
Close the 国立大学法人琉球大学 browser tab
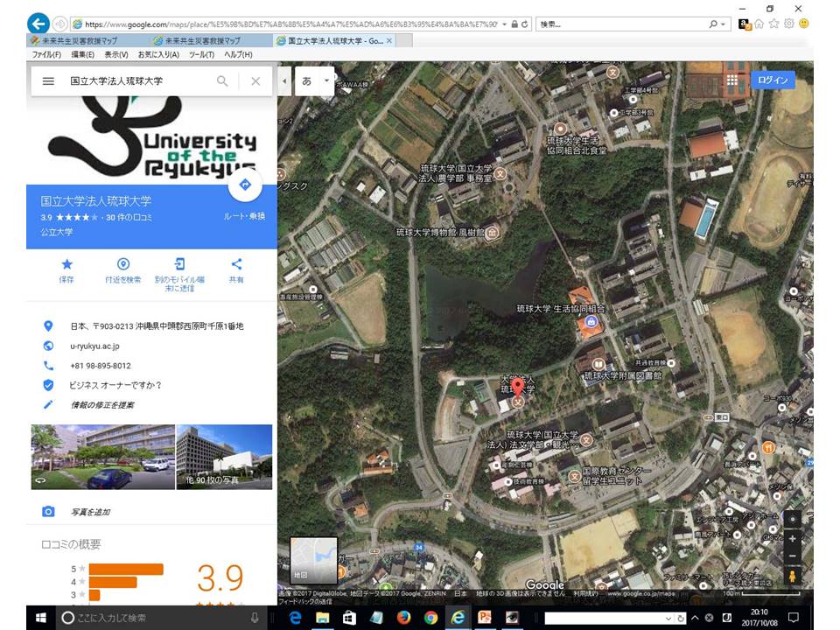(x=388, y=41)
